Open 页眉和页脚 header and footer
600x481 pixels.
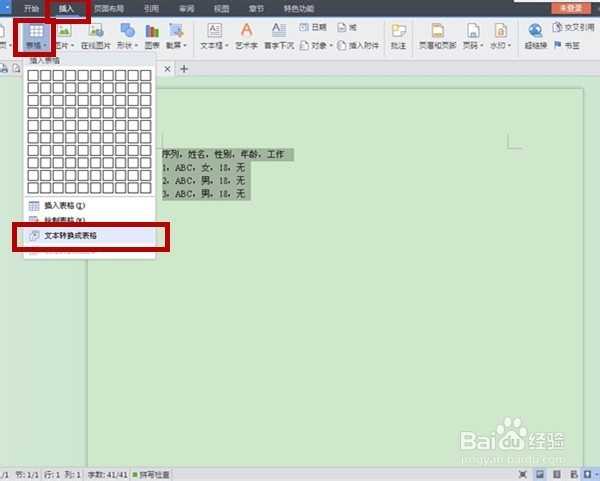click(437, 37)
